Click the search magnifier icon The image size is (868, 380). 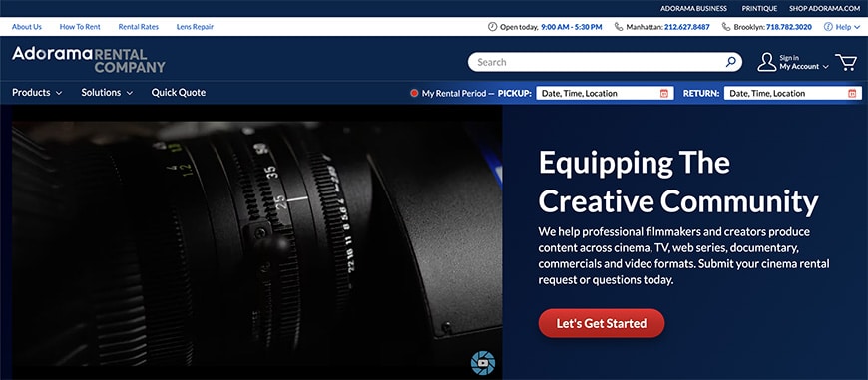(x=730, y=62)
